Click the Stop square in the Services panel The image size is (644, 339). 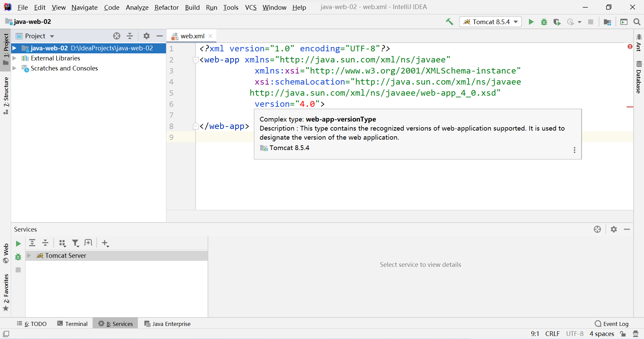click(x=18, y=270)
